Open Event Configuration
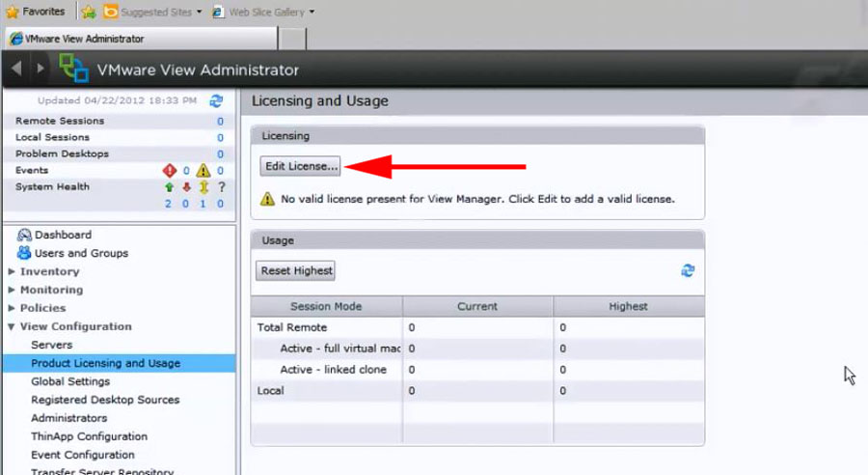868x475 pixels. pos(83,455)
